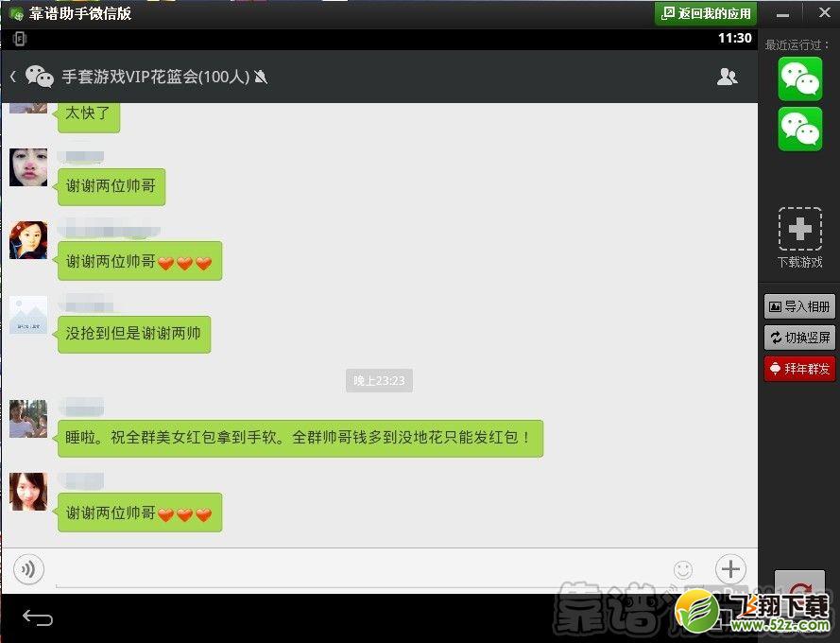
Task: Click the 导入相册 button
Action: tap(799, 306)
